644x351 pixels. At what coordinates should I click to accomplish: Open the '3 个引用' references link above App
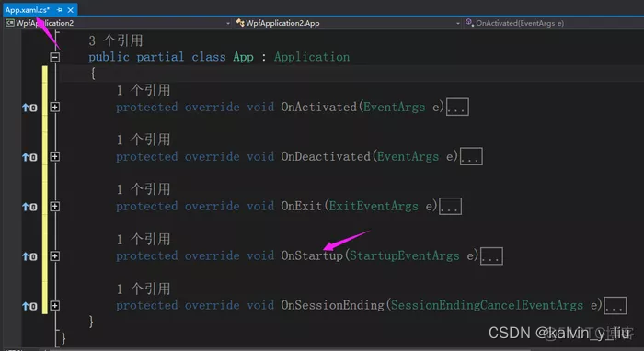[116, 40]
